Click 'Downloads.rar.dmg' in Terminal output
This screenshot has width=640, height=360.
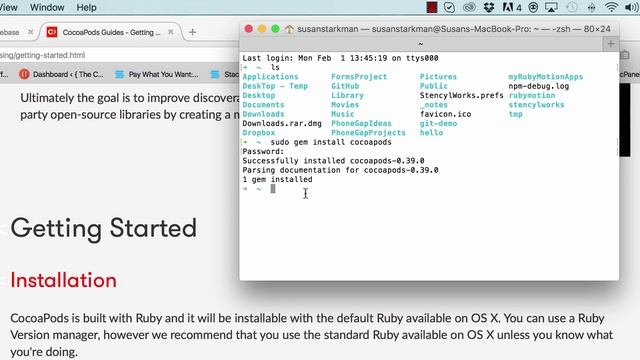pos(282,123)
